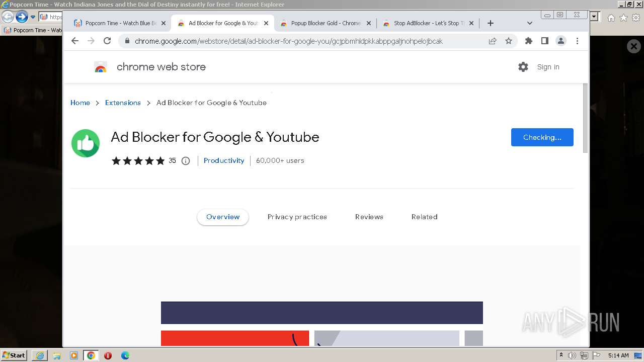
Task: Open the Chrome extensions puzzle icon
Action: point(528,41)
